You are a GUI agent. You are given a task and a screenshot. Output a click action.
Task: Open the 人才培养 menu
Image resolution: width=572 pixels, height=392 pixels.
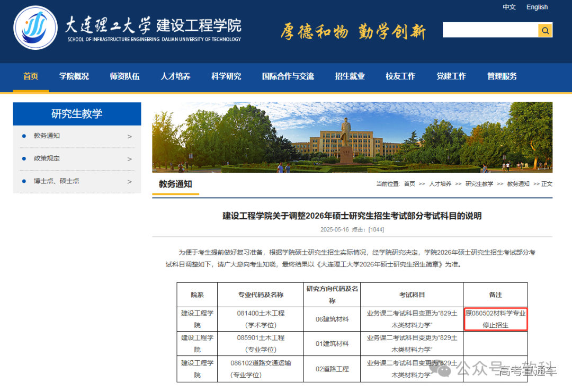tap(175, 76)
